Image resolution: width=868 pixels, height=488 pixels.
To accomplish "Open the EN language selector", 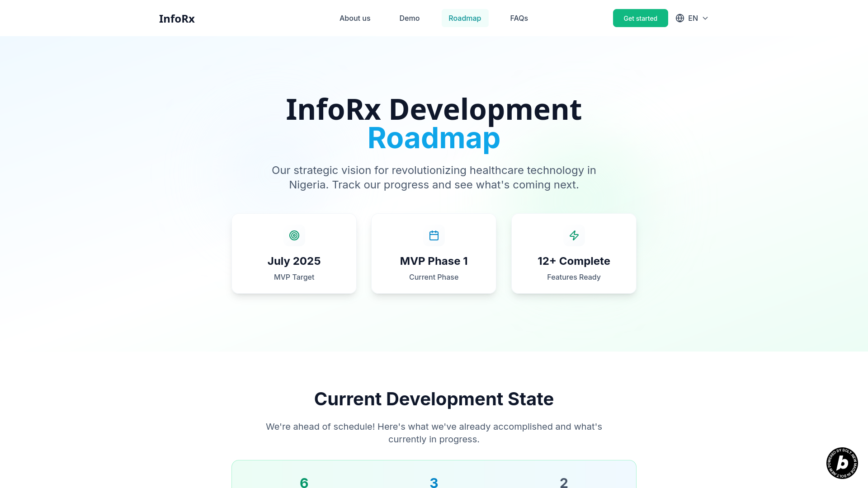I will coord(693,18).
